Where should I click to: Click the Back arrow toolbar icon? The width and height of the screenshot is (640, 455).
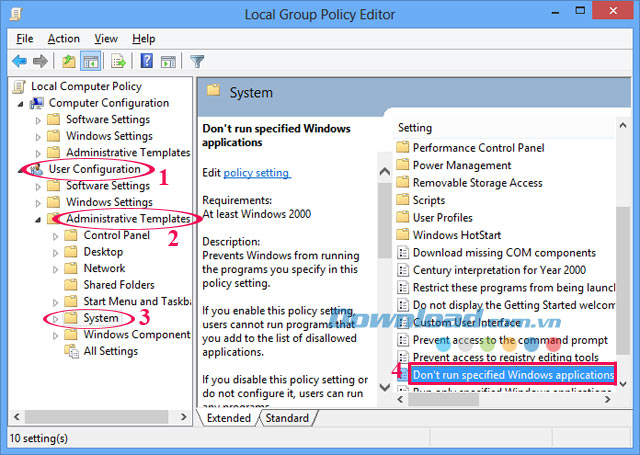[x=19, y=61]
